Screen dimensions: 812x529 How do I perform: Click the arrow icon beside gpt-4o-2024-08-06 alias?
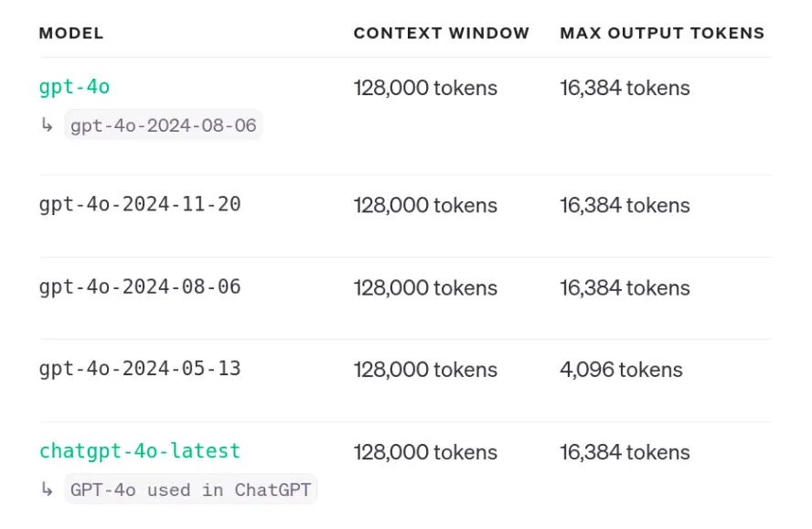(x=47, y=125)
